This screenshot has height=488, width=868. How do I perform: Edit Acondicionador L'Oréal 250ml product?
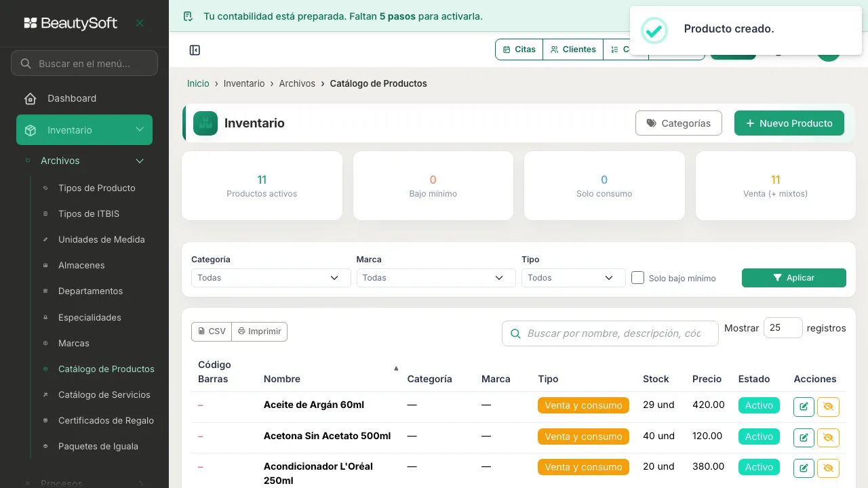point(804,468)
